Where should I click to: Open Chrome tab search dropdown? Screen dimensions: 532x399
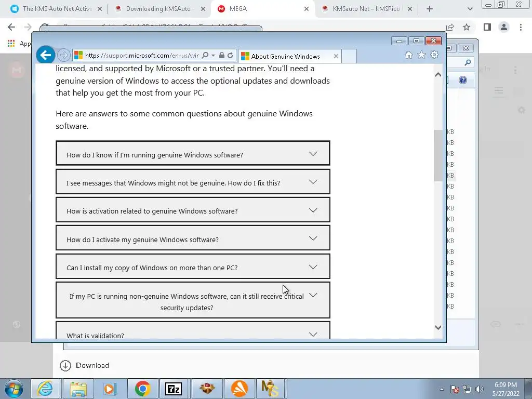470,9
